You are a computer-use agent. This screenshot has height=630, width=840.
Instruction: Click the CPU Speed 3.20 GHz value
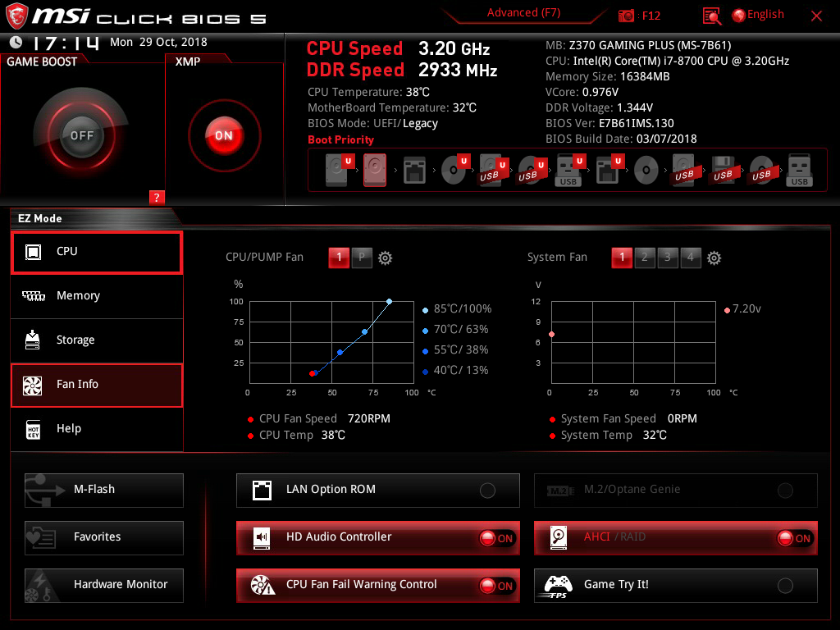(454, 48)
